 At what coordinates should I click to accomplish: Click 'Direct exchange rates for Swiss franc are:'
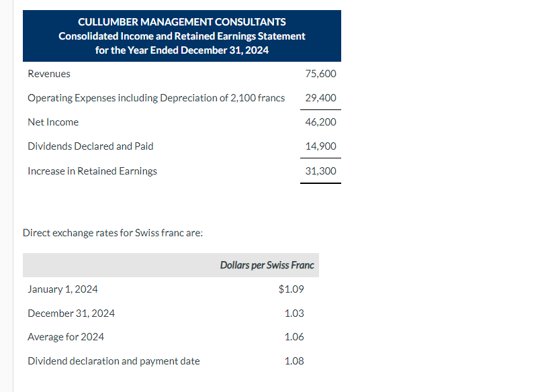click(113, 233)
